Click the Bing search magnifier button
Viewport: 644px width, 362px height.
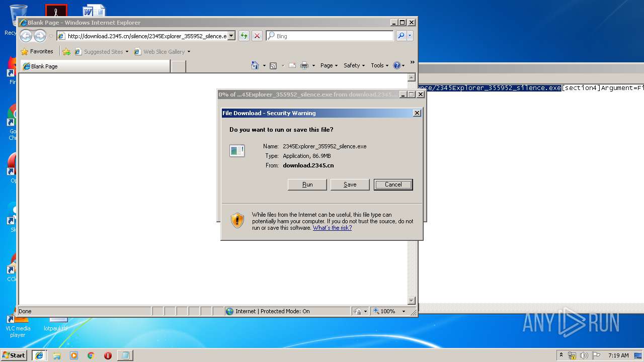click(x=401, y=36)
